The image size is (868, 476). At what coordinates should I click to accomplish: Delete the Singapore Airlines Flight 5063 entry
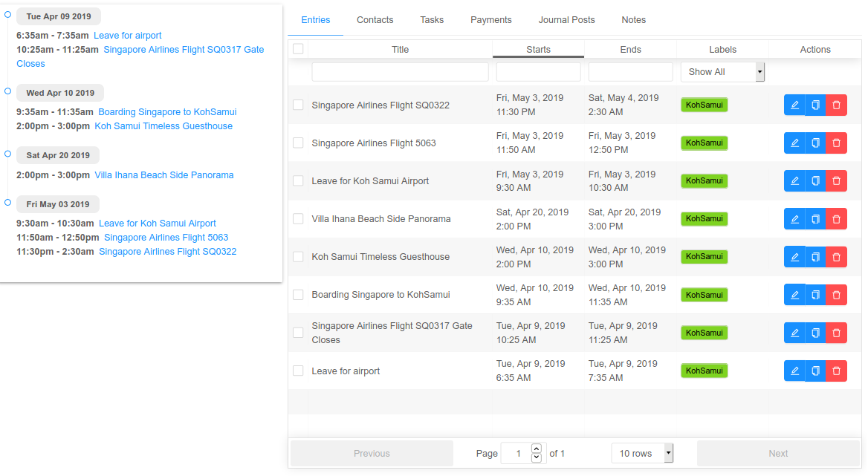tap(837, 143)
